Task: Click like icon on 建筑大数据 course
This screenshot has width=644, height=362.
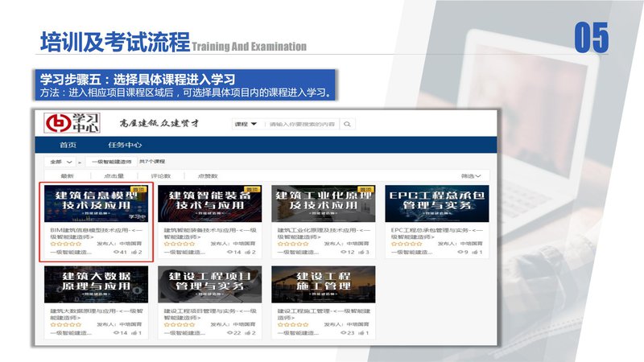Action: pos(134,333)
